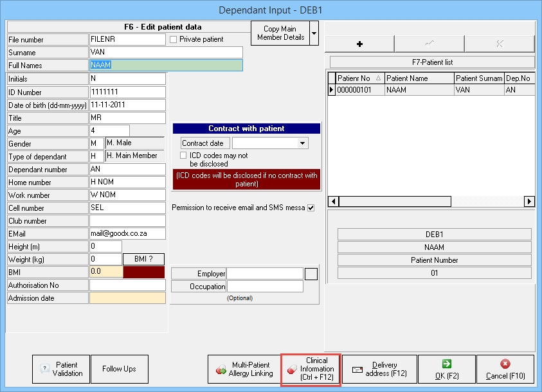Image resolution: width=542 pixels, height=392 pixels.
Task: Open Delivery address (F12)
Action: pos(379,370)
